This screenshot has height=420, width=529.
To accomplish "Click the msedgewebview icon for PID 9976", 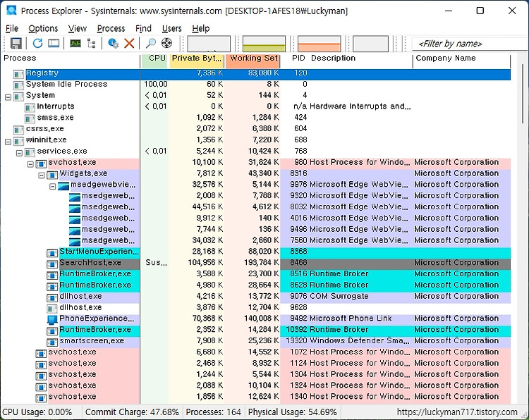I will point(63,185).
